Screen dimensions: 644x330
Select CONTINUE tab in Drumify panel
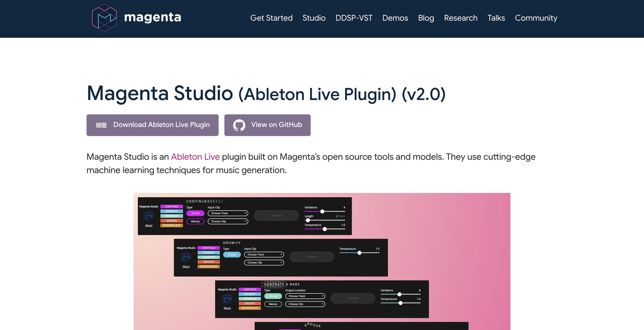[x=209, y=248]
